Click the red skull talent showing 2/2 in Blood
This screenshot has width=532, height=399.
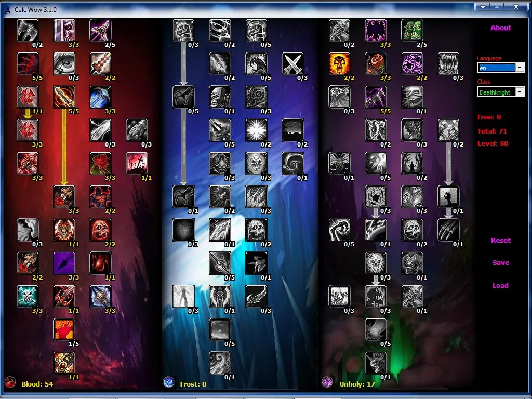coord(100,230)
